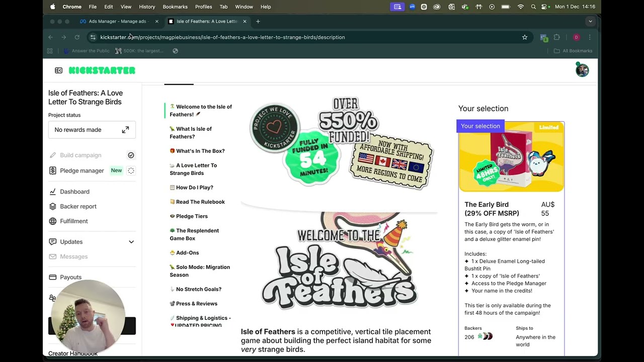644x362 pixels.
Task: Click 'The Early Bird (29% OFF MSRP)' title
Action: [x=492, y=209]
